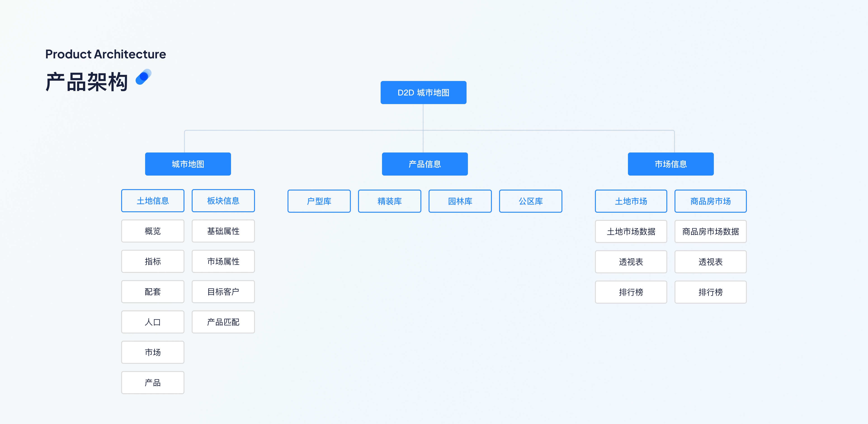Select the 商品房市场 outlined box
Screen dimensions: 868x424
tap(710, 201)
